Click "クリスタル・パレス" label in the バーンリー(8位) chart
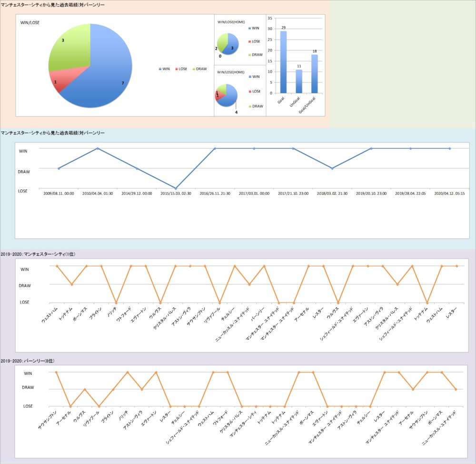 [232, 421]
